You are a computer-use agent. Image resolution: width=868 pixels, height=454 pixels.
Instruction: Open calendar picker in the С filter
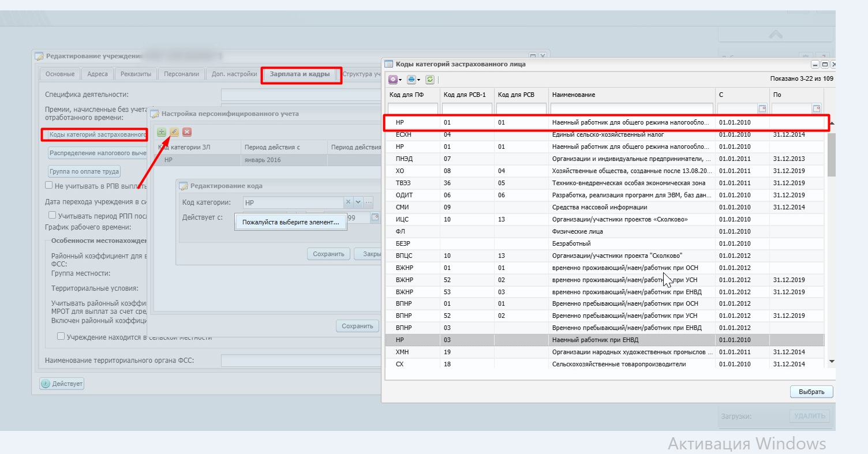tap(762, 108)
